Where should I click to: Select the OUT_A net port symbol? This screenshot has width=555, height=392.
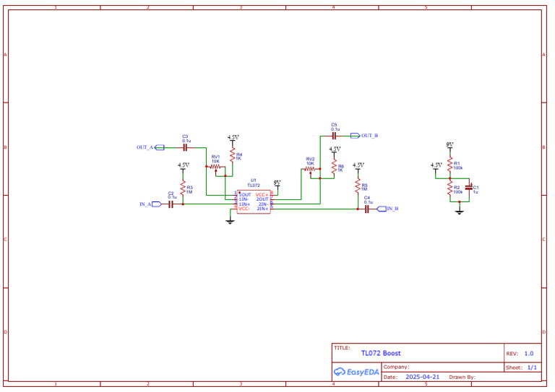pos(160,147)
